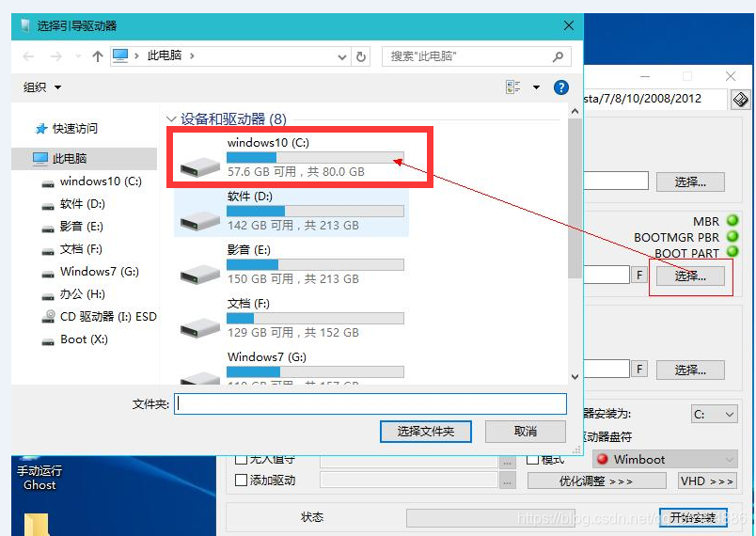Image resolution: width=756 pixels, height=536 pixels.
Task: Click the 软件 (D:) usage bar
Action: [315, 212]
